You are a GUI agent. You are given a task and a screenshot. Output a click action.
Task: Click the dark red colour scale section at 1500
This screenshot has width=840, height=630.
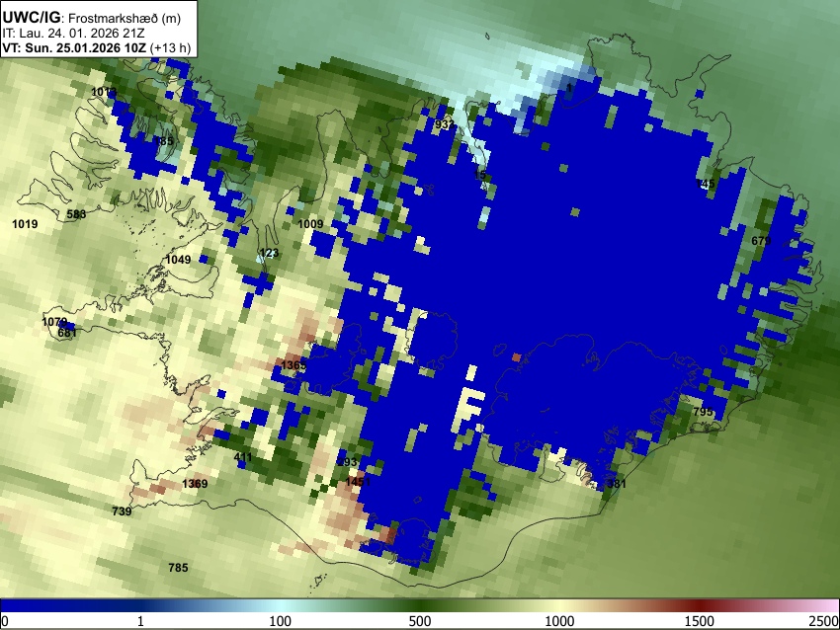point(700,605)
